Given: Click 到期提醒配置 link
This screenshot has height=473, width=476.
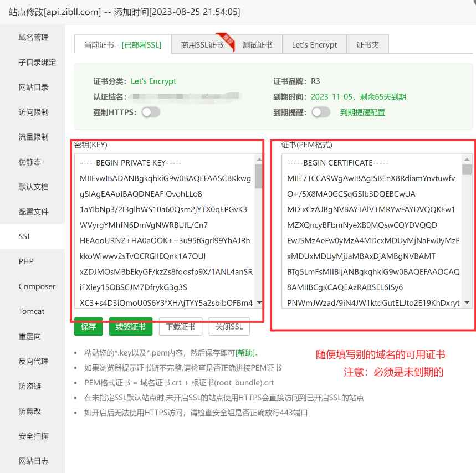Looking at the screenshot, I should click(x=364, y=112).
